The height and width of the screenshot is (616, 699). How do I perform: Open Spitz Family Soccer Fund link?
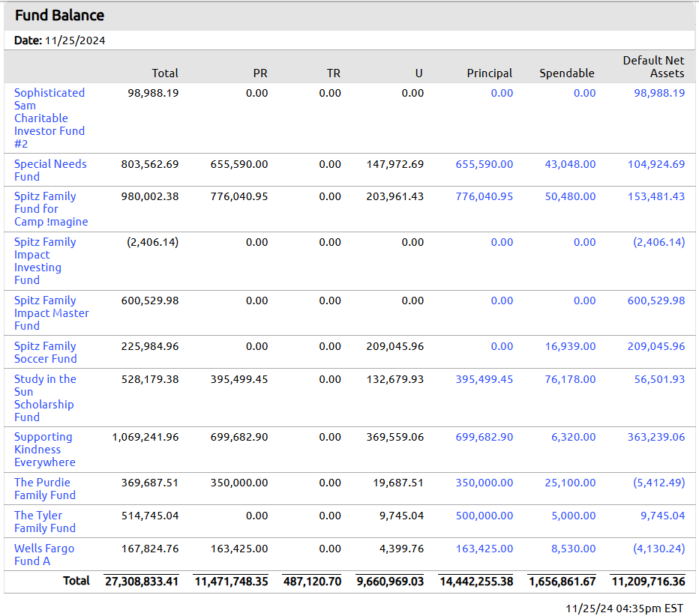tap(46, 352)
